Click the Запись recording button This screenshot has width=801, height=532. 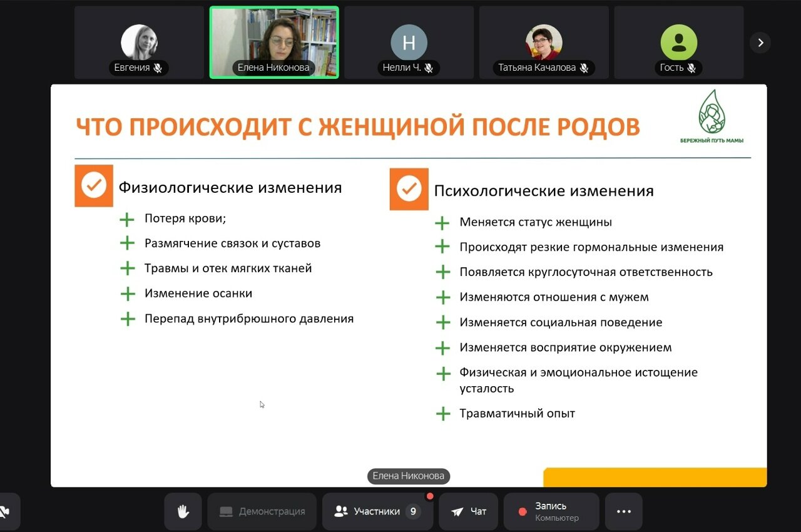[x=551, y=511]
